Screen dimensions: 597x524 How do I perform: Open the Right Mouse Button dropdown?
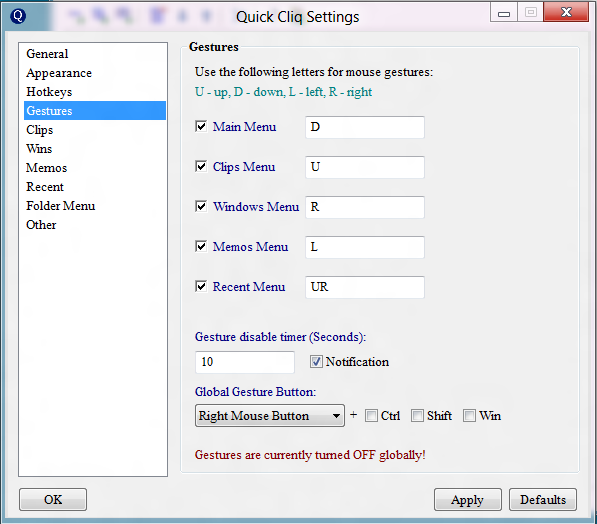pyautogui.click(x=270, y=415)
